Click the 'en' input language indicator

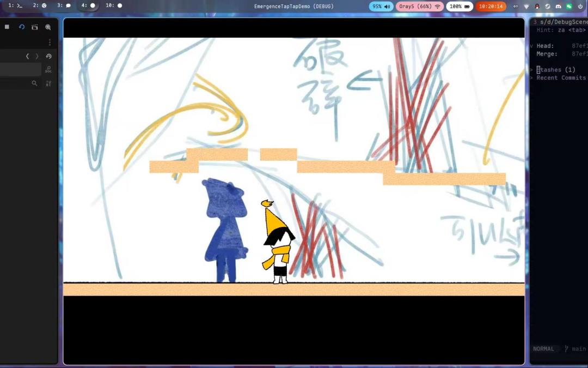pos(516,7)
